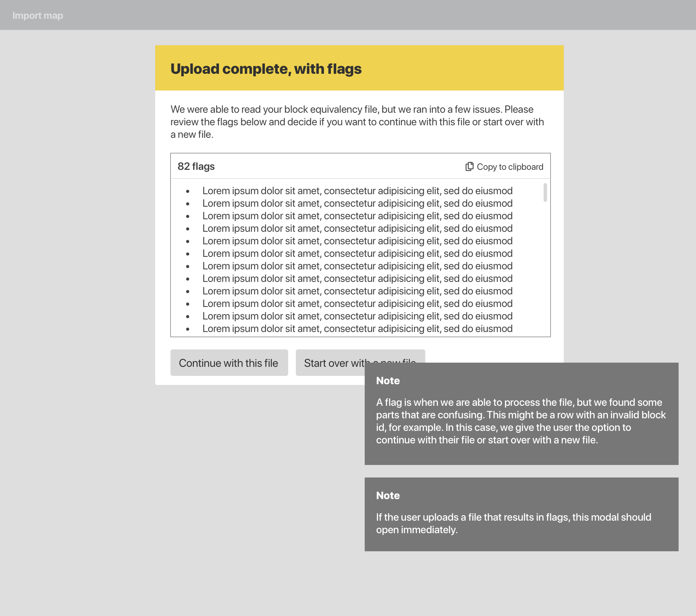Click the copy-pages glyph in the flags header
The height and width of the screenshot is (616, 696).
point(470,167)
